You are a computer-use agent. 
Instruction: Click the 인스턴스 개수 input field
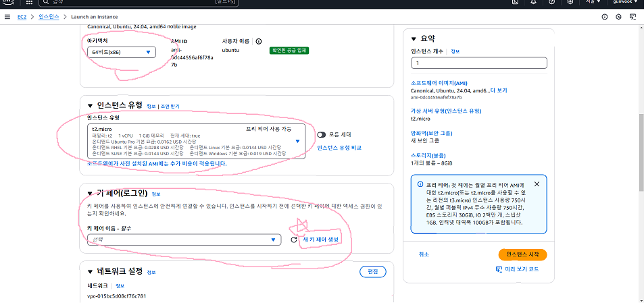click(x=479, y=63)
